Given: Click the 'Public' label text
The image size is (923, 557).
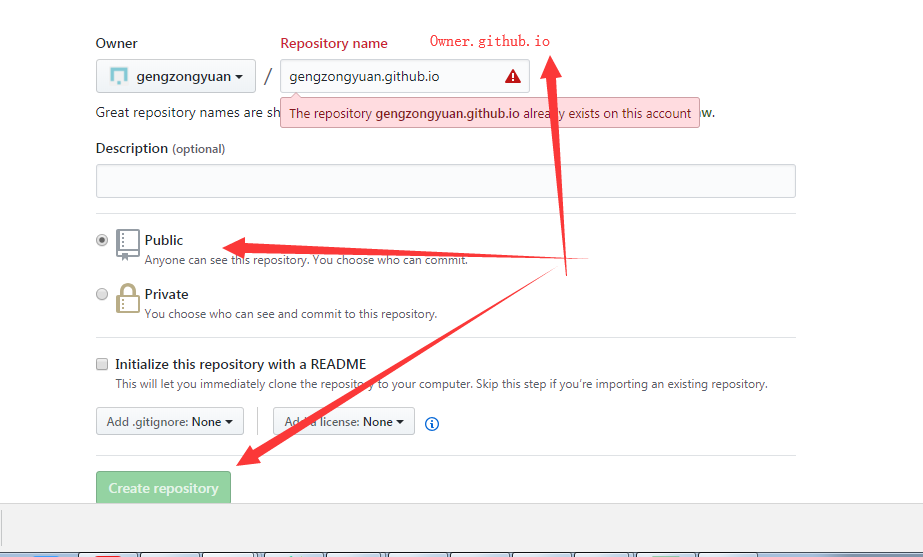Looking at the screenshot, I should point(164,240).
